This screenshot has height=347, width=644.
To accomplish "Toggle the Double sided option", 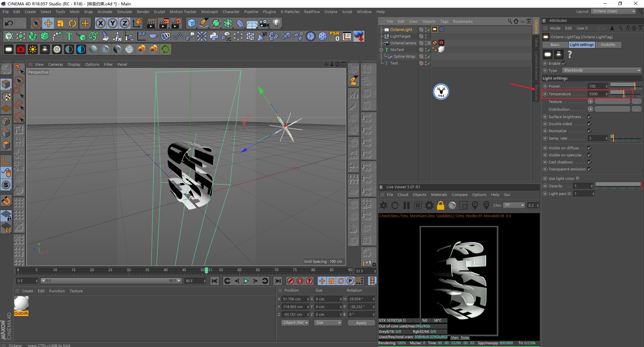I will [589, 123].
